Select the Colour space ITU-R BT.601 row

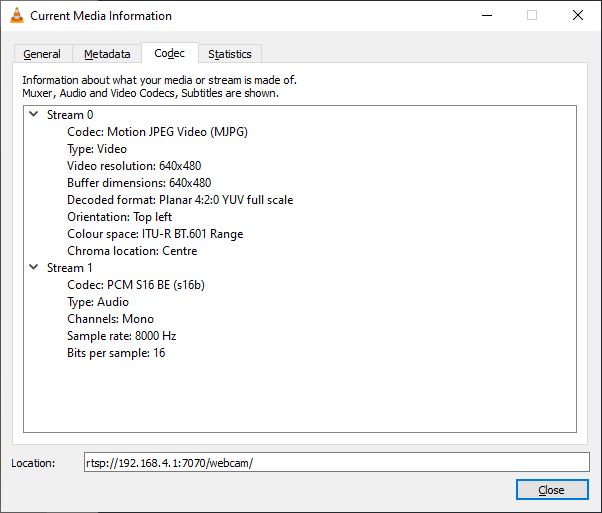pyautogui.click(x=155, y=234)
